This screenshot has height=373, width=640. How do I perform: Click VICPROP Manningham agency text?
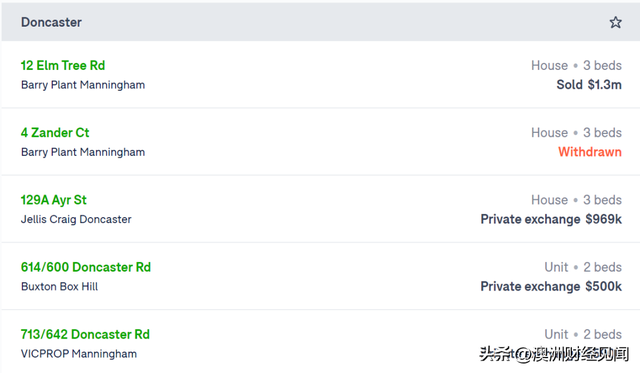(79, 353)
